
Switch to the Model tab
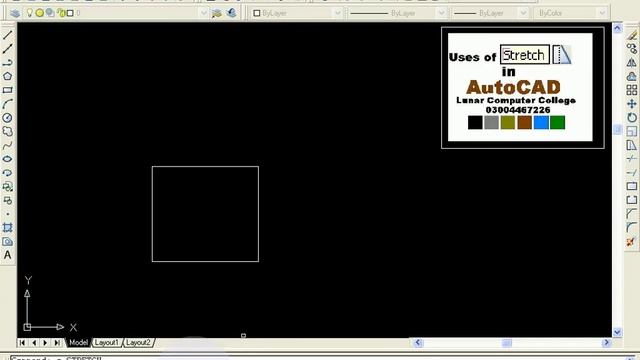(x=78, y=342)
